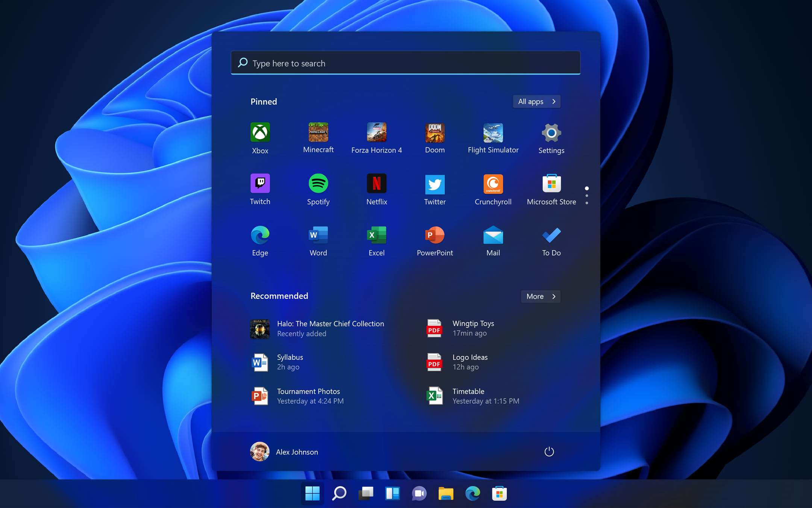Screen dimensions: 812x508
Task: Go to second pinned page dot
Action: (587, 196)
